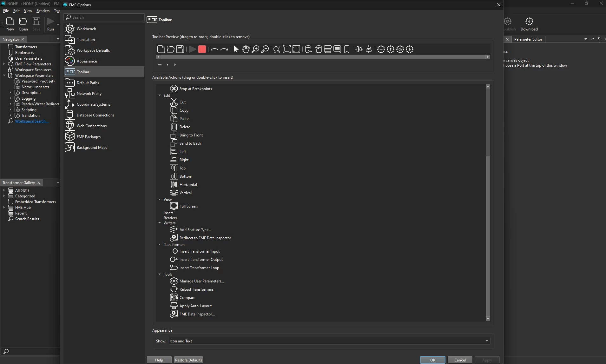
Task: Expand FME Hub in Transformer Gallery
Action: pyautogui.click(x=4, y=208)
